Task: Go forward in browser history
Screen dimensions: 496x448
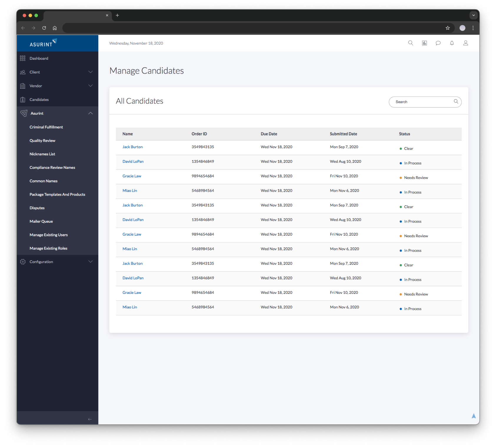Action: point(34,28)
